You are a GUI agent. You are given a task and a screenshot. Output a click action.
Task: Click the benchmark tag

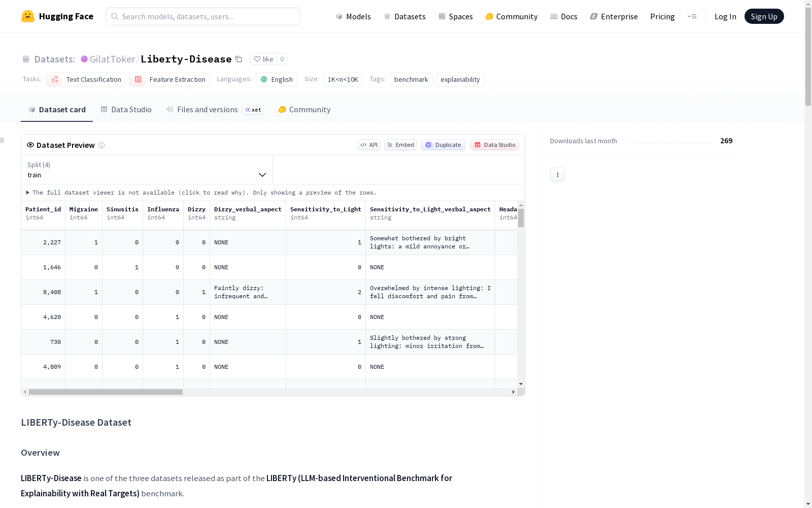coord(411,79)
